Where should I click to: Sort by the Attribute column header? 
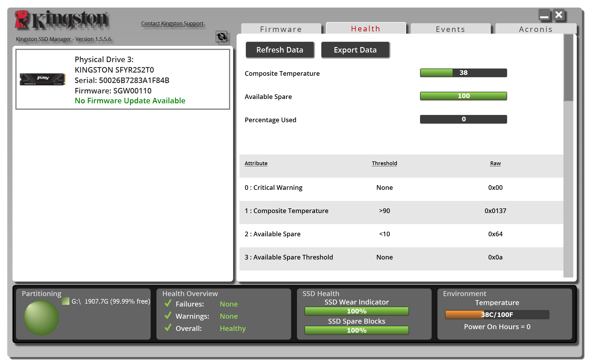click(256, 163)
